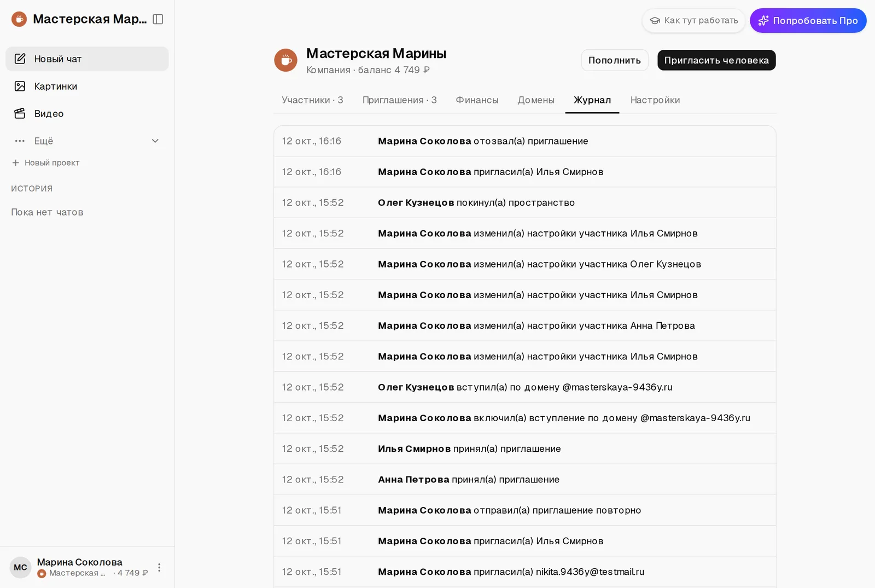Click the New chat pencil icon
The height and width of the screenshot is (588, 875).
point(20,59)
